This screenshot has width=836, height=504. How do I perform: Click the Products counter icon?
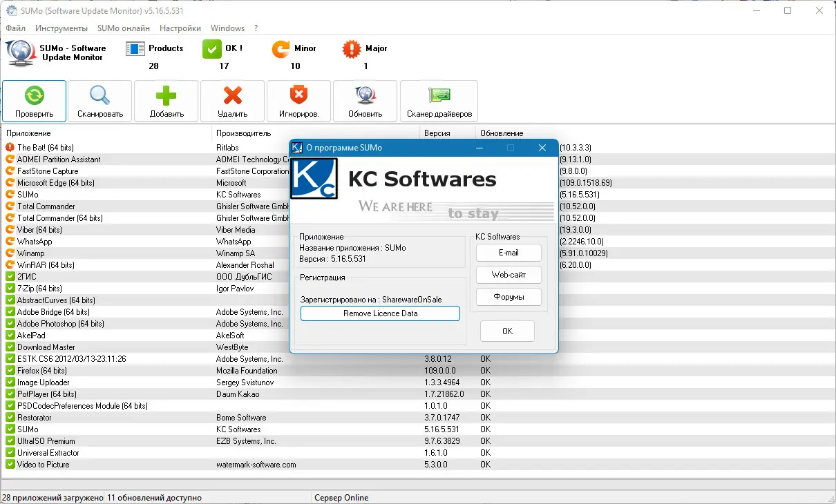[x=135, y=49]
